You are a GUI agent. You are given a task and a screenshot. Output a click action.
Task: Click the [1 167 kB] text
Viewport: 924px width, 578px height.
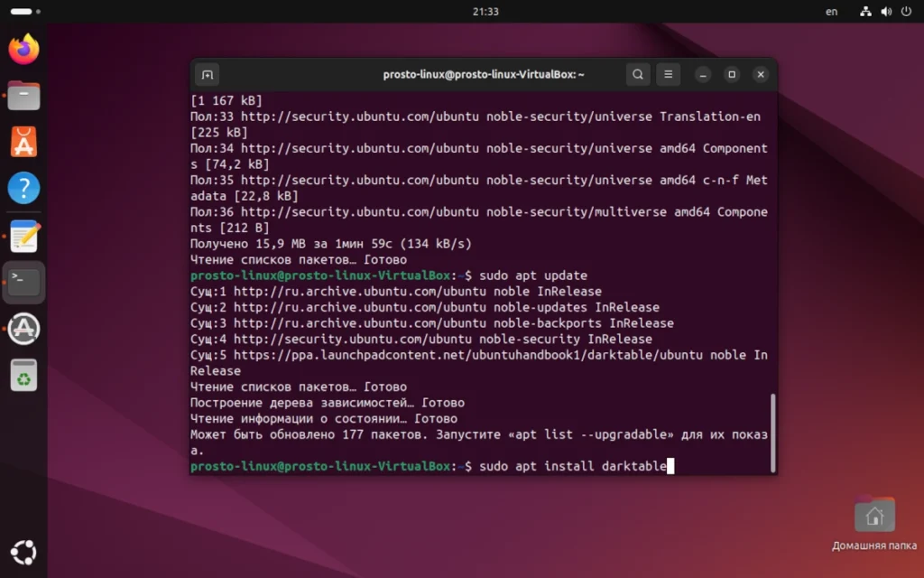[226, 100]
